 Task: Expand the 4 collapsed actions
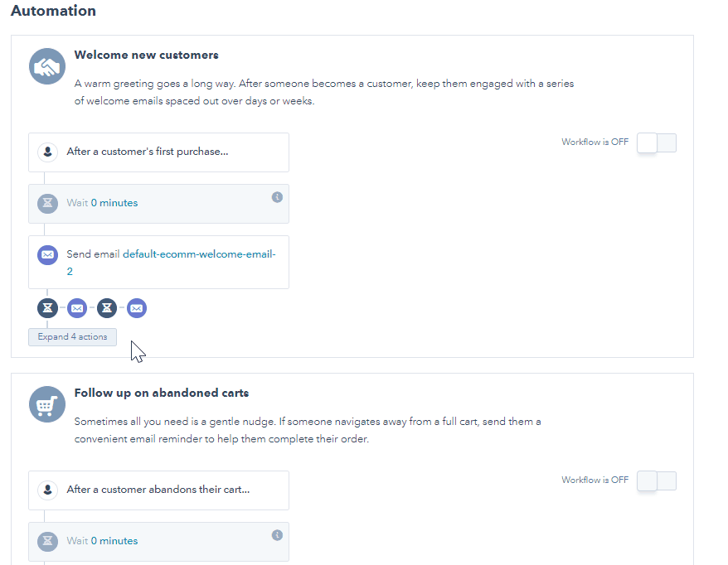(x=71, y=336)
